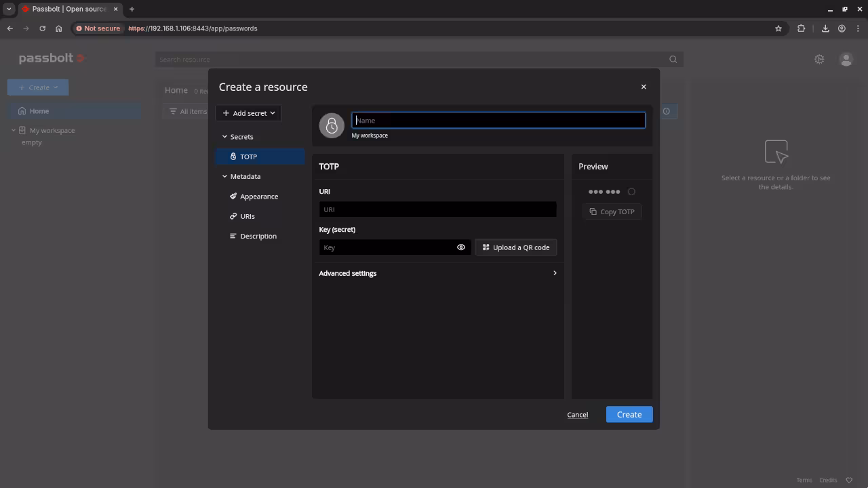Click the information icon on the resources toolbar
Image resolution: width=868 pixels, height=488 pixels.
click(x=667, y=111)
